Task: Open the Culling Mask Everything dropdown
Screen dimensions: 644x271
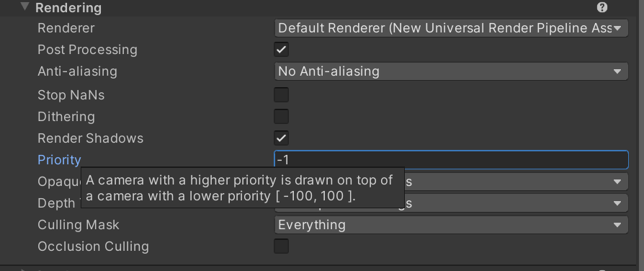Action: [451, 225]
